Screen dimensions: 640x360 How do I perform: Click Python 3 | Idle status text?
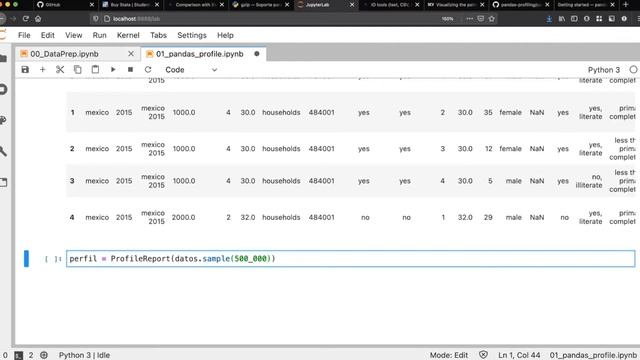coord(84,355)
